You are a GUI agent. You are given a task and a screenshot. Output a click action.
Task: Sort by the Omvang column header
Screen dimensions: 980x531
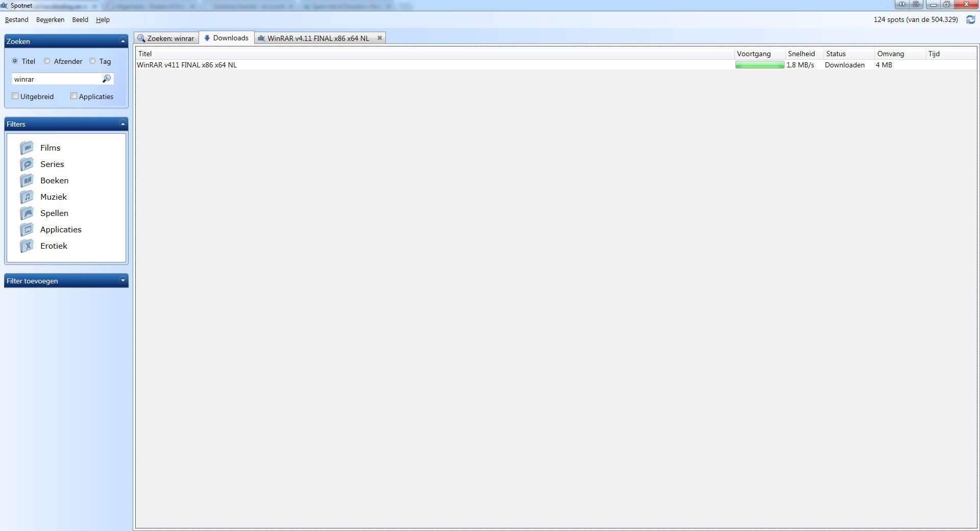tap(900, 54)
